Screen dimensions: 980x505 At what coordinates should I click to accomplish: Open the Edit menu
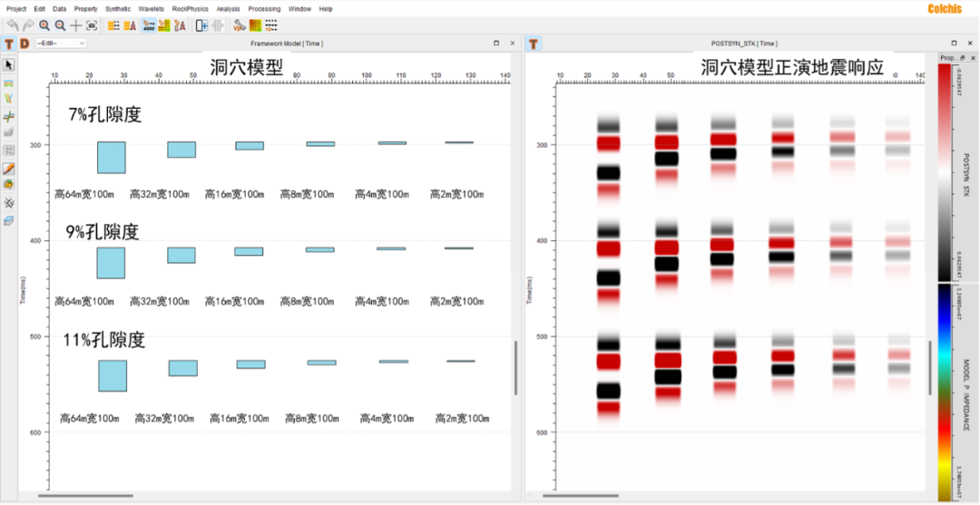coord(40,9)
